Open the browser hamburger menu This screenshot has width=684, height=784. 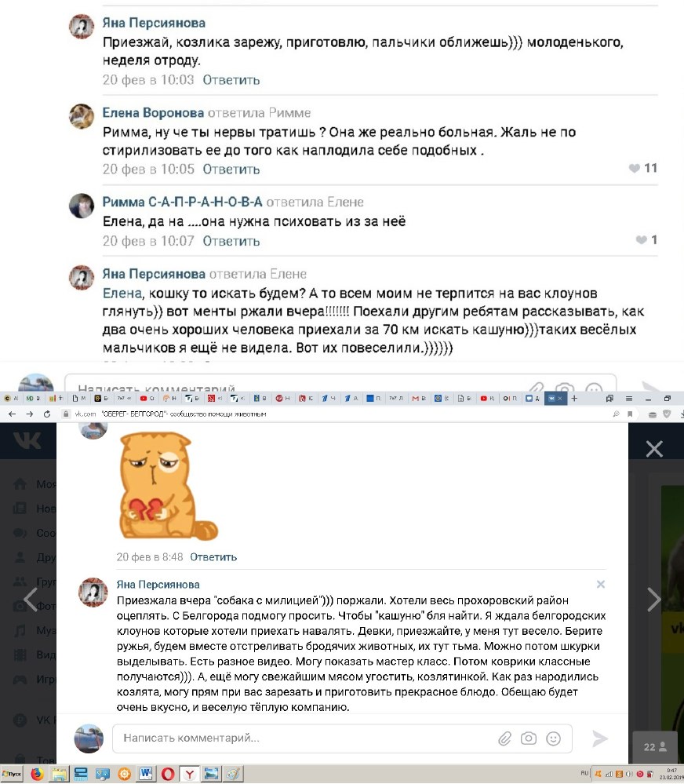click(x=629, y=399)
